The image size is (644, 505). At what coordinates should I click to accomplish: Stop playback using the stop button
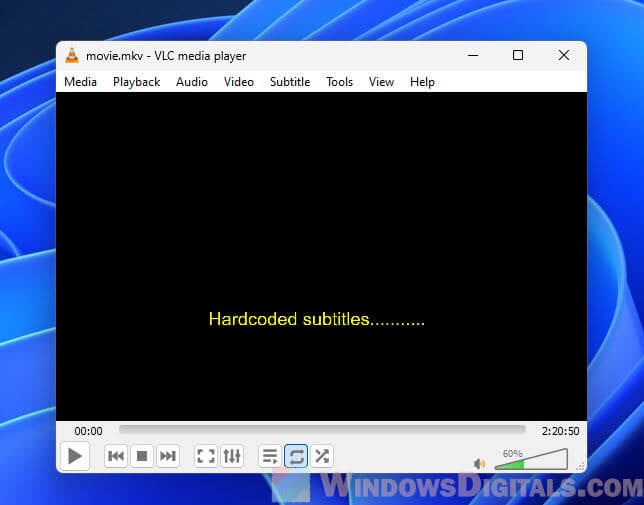[x=142, y=456]
